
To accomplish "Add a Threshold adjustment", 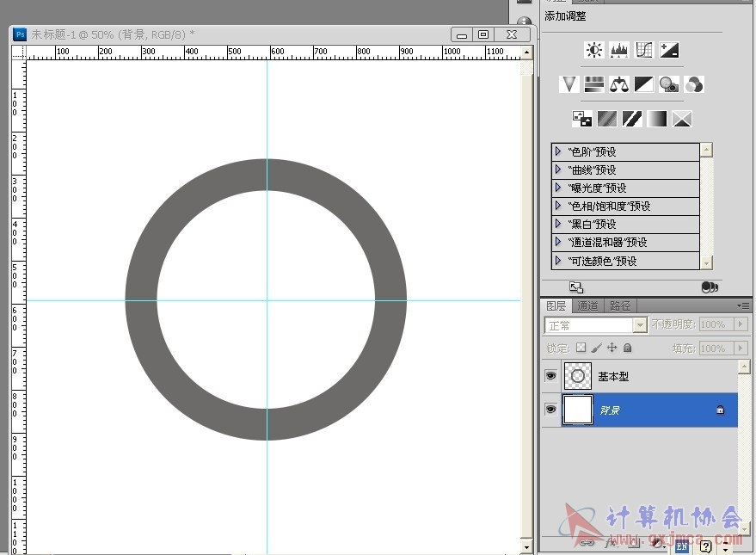I will click(x=632, y=119).
